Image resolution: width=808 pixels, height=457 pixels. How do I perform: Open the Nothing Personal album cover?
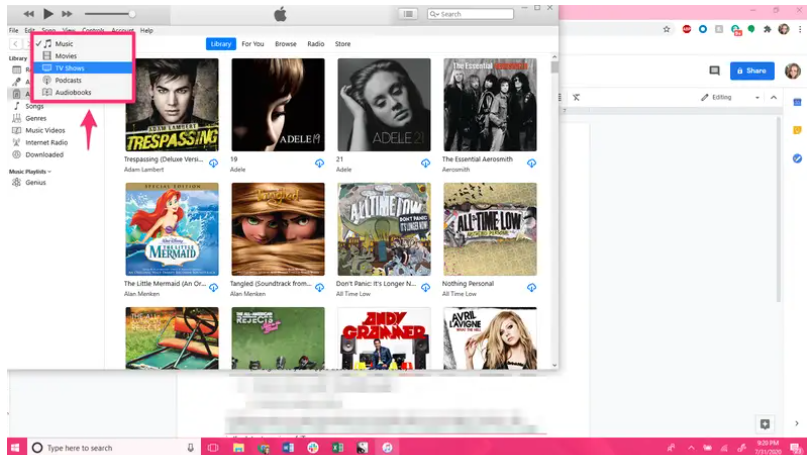point(490,229)
